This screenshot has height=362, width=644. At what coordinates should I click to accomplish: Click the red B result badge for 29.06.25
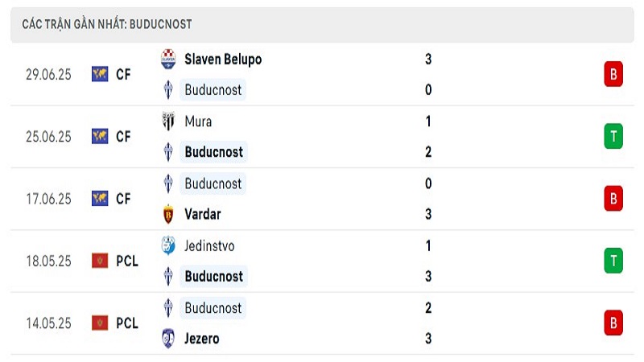[x=613, y=74]
